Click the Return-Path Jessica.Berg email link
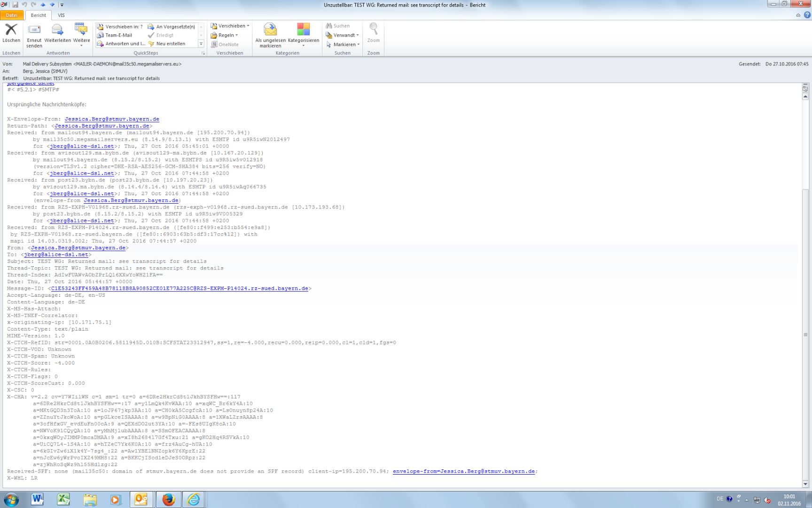812x508 pixels. tap(102, 126)
